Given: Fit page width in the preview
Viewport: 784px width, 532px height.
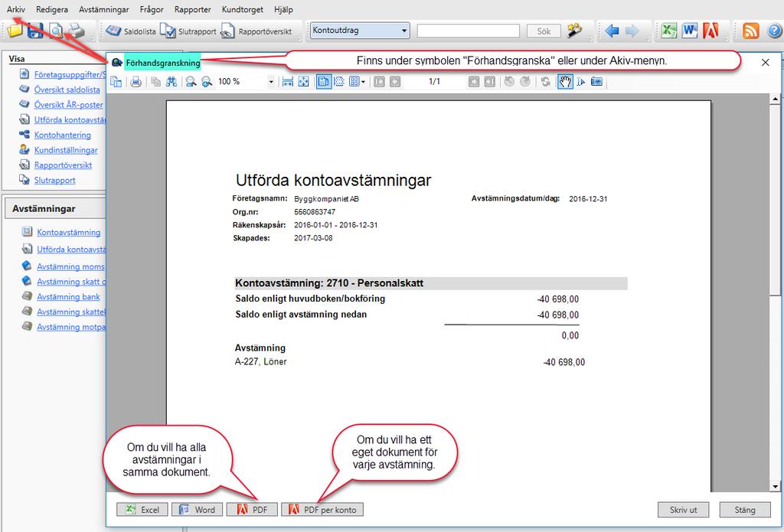Looking at the screenshot, I should tap(288, 81).
